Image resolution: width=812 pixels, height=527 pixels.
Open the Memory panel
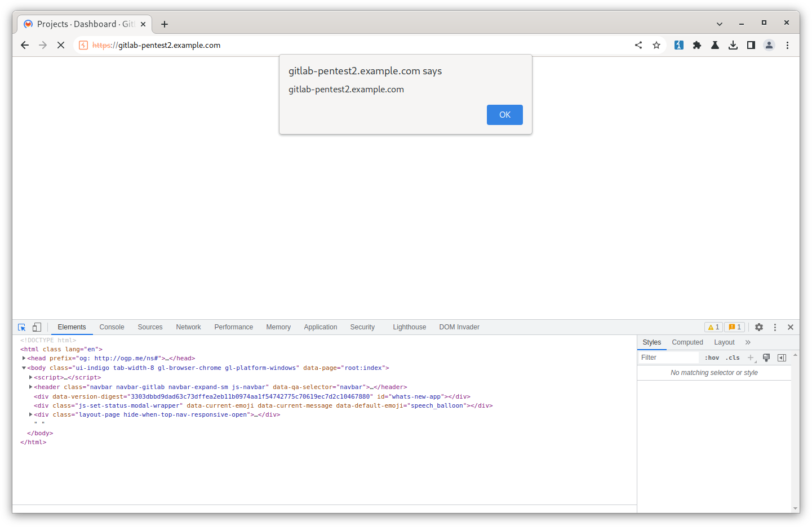click(278, 327)
